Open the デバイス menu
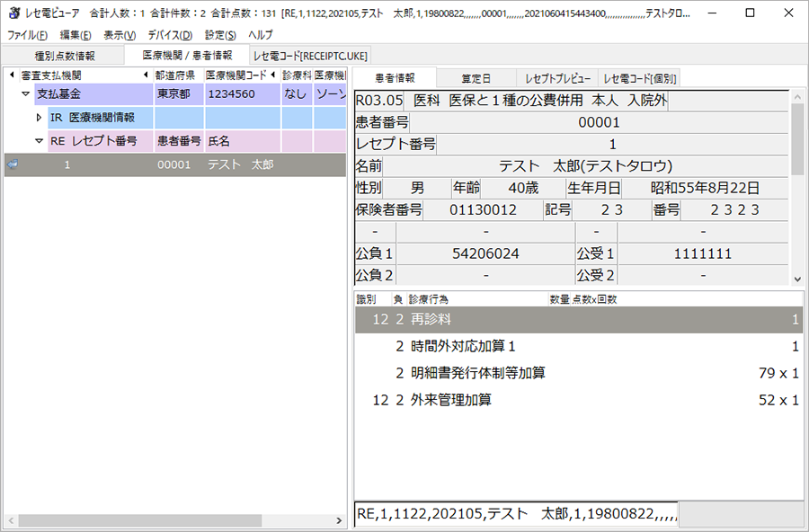Viewport: 809px width, 532px height. click(170, 35)
